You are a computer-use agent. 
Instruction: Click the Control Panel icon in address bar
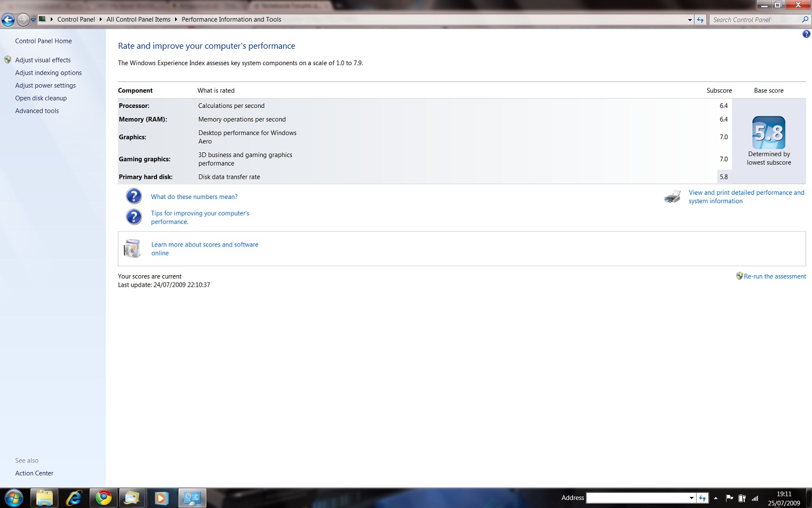(42, 19)
